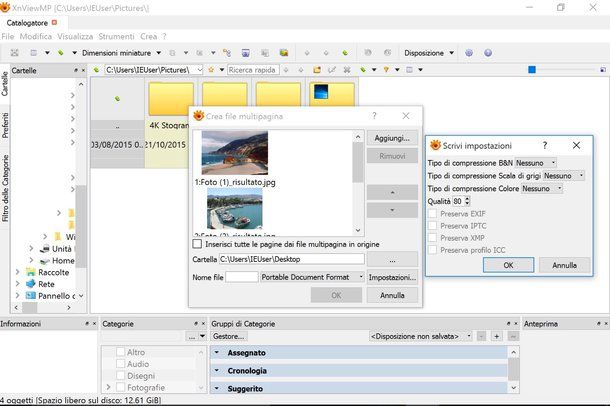Check the Disegni category
The width and height of the screenshot is (610, 406).
[121, 376]
